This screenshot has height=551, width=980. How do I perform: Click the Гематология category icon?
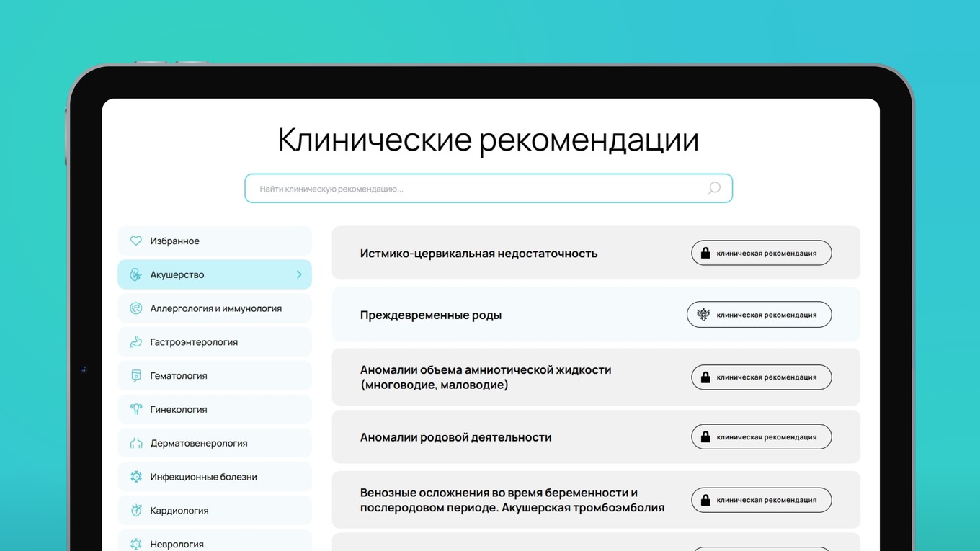[135, 375]
